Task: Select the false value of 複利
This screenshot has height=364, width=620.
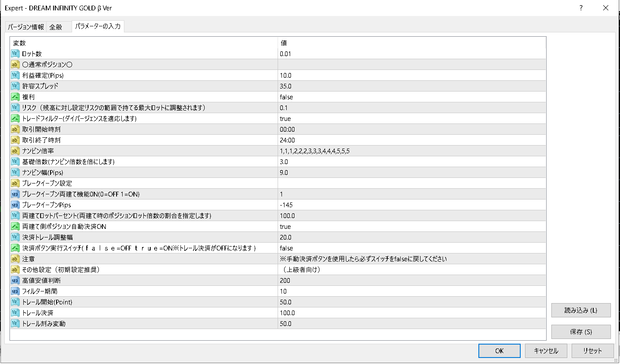Action: [x=286, y=97]
